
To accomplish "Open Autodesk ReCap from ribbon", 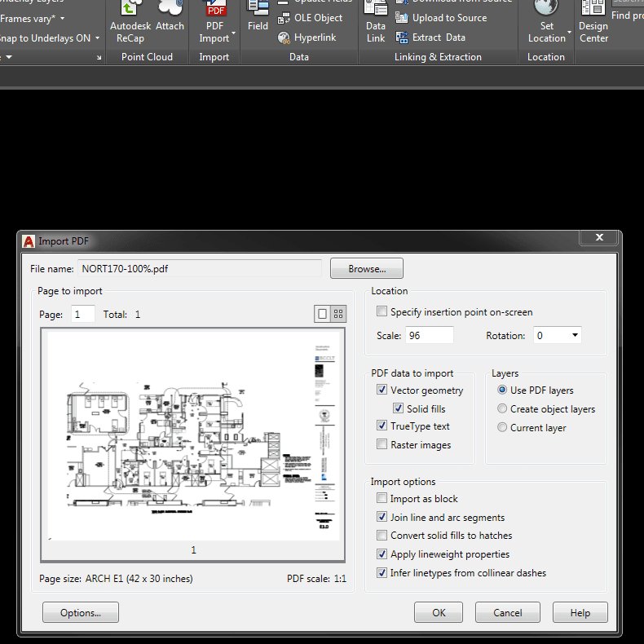I will coord(130,23).
